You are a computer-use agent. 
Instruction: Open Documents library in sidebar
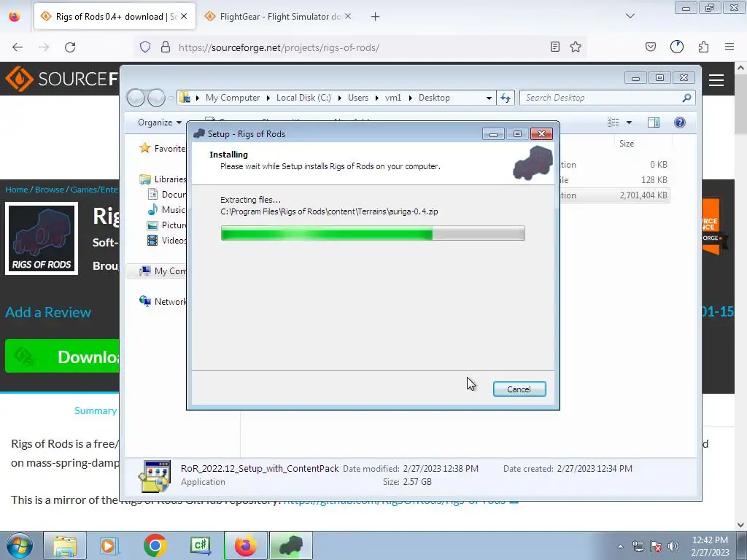pyautogui.click(x=167, y=194)
